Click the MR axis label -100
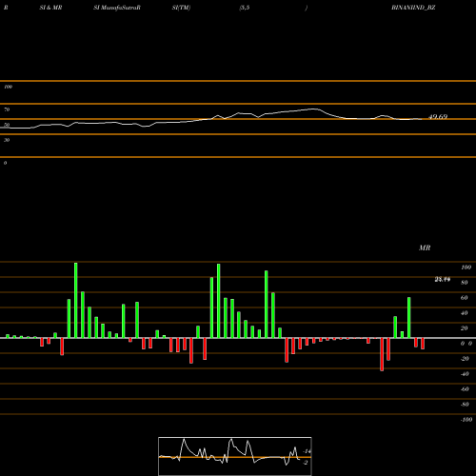 466,420
